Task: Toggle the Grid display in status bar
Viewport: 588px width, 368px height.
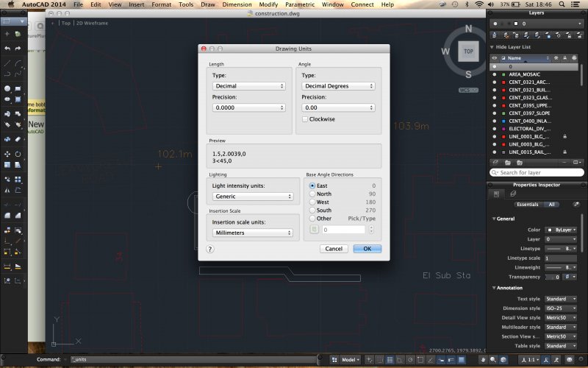Action: [390, 360]
